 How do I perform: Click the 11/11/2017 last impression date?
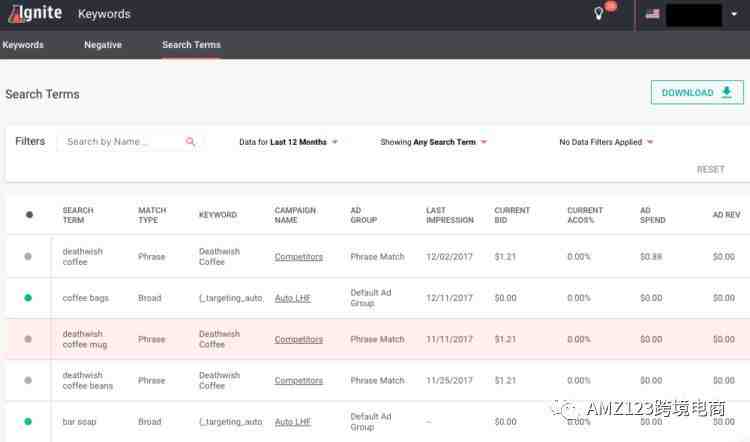(449, 339)
